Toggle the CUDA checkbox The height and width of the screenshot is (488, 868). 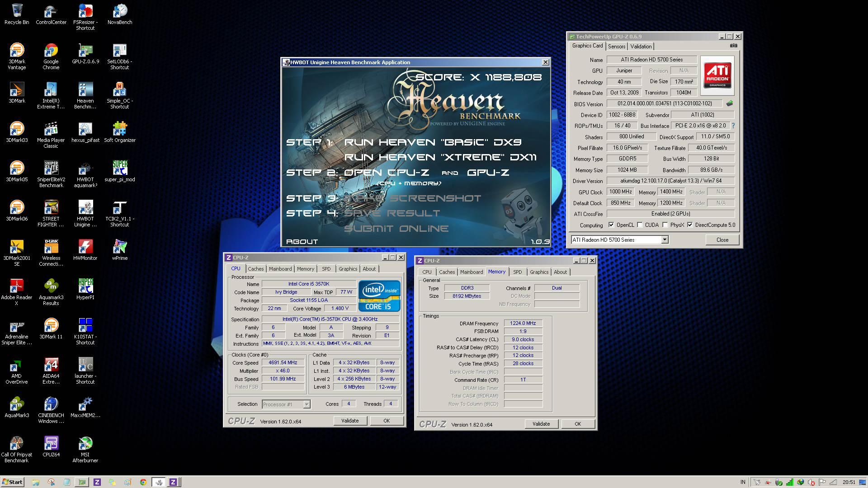[640, 225]
